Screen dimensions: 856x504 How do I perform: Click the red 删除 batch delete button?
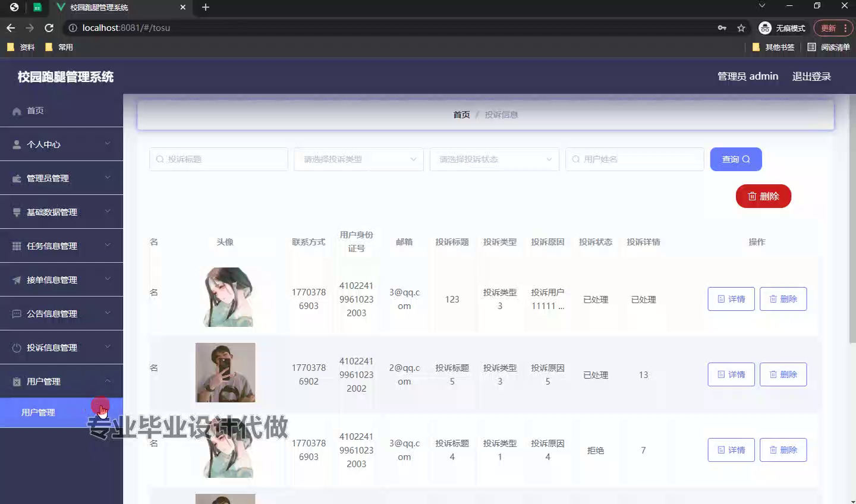(x=763, y=196)
